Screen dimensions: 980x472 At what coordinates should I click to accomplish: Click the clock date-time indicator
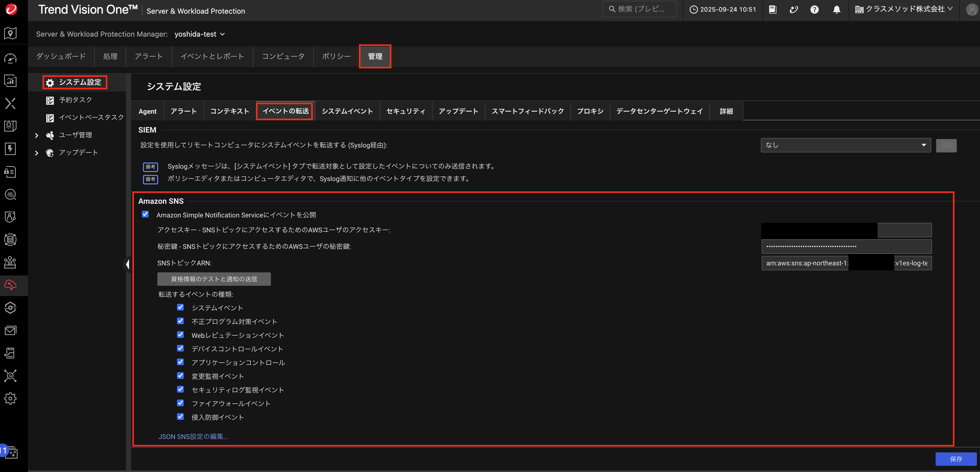pos(723,10)
